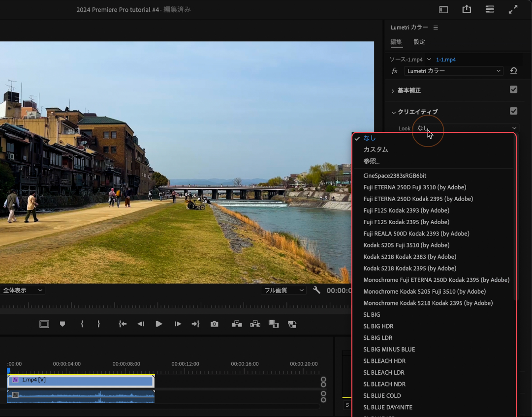This screenshot has height=417, width=532.
Task: Open the フル画質 playback resolution dropdown
Action: point(284,290)
